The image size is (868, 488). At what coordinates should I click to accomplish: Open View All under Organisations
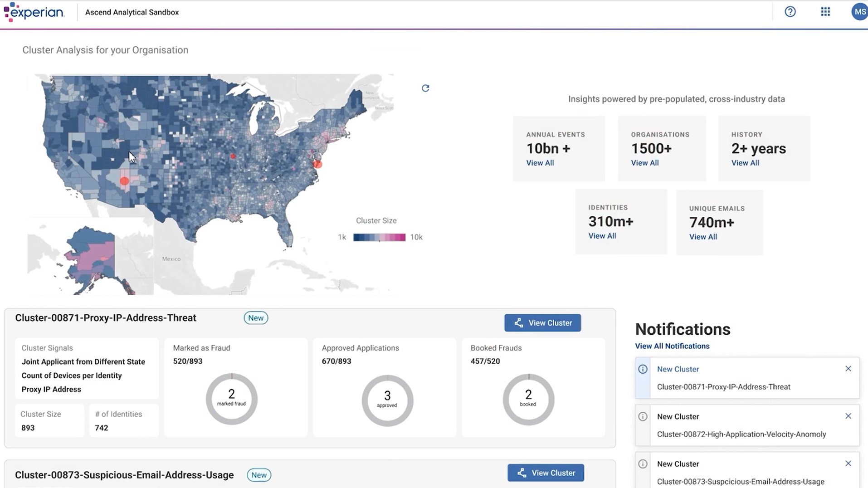[x=644, y=163]
